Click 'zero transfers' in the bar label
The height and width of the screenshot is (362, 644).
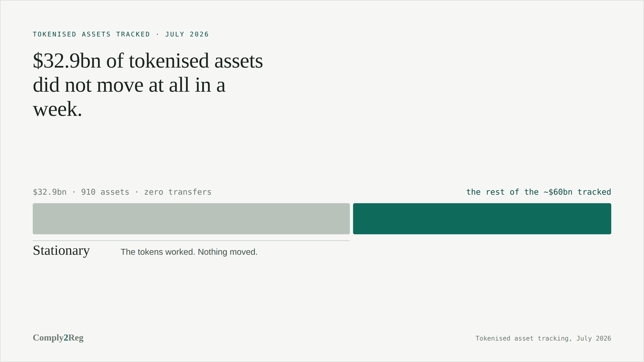pos(178,192)
